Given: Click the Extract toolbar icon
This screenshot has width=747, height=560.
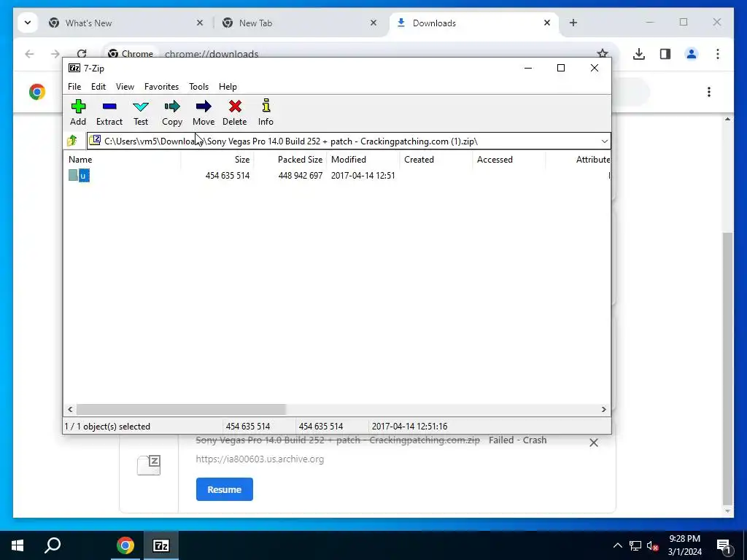Looking at the screenshot, I should pyautogui.click(x=109, y=112).
